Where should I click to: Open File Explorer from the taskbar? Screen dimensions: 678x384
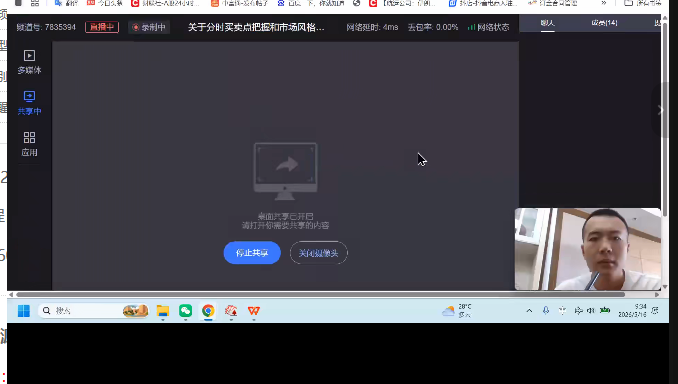pos(163,310)
